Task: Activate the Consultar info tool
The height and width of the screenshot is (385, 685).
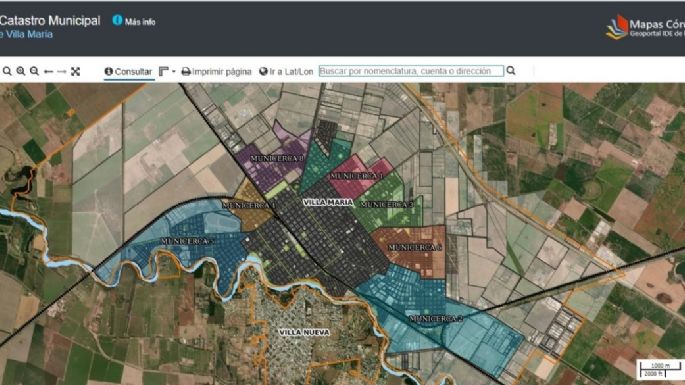Action: pyautogui.click(x=128, y=72)
